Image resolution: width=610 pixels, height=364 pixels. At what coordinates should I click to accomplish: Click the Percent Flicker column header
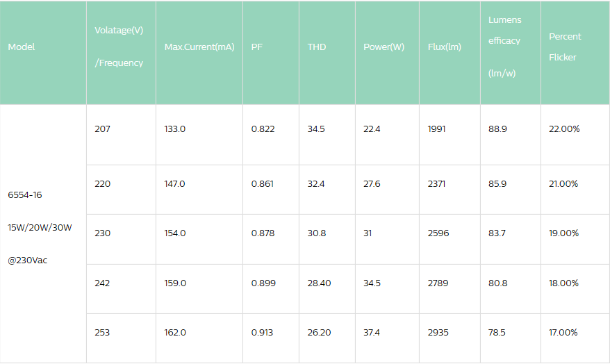click(x=575, y=53)
